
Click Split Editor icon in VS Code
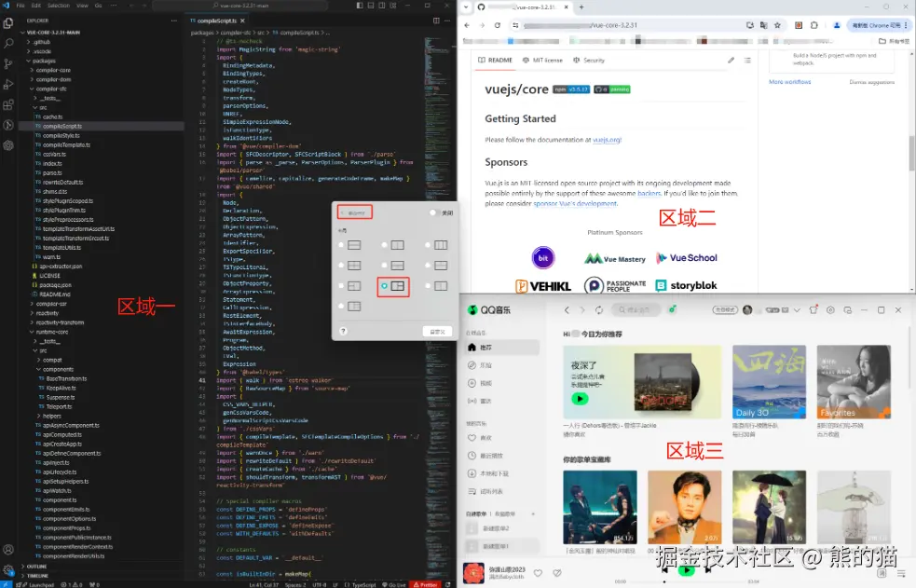[436, 21]
